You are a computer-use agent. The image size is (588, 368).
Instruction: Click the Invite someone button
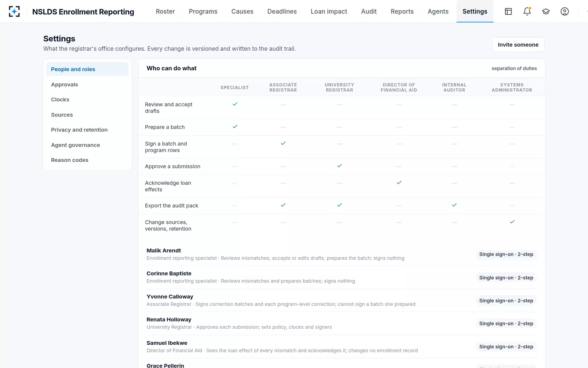coord(518,45)
